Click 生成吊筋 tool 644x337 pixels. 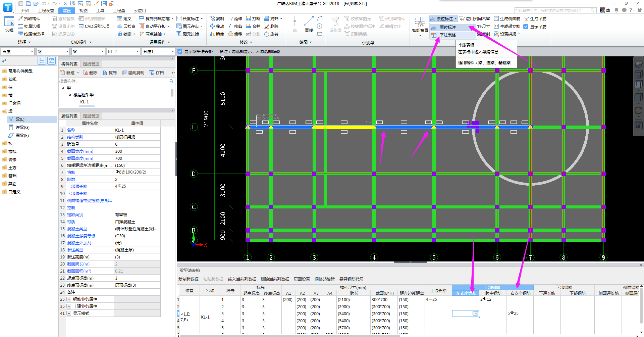coord(535,18)
